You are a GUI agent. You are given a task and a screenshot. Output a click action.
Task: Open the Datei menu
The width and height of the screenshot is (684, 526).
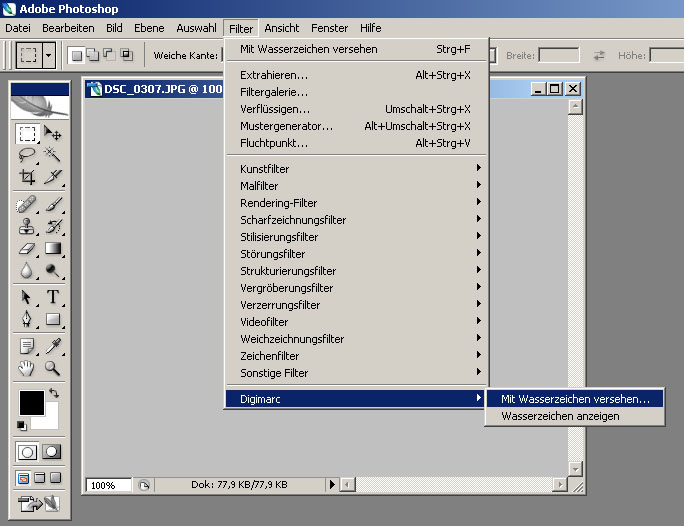click(x=18, y=28)
